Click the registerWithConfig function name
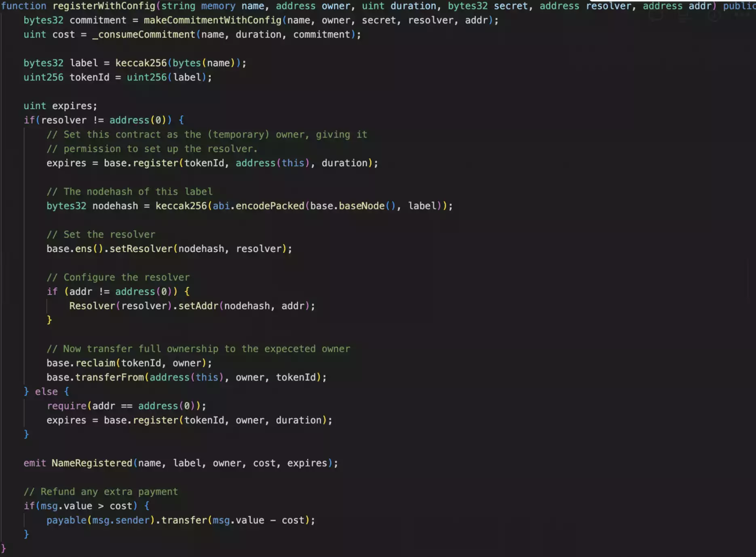The width and height of the screenshot is (756, 557). 103,6
